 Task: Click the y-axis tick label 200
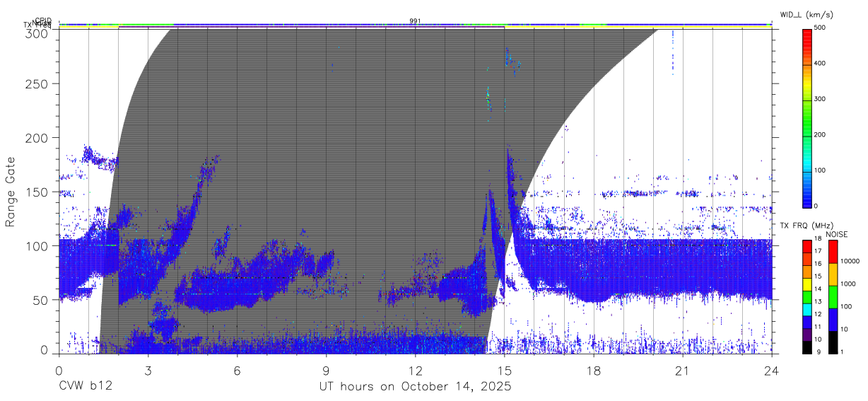(x=37, y=137)
